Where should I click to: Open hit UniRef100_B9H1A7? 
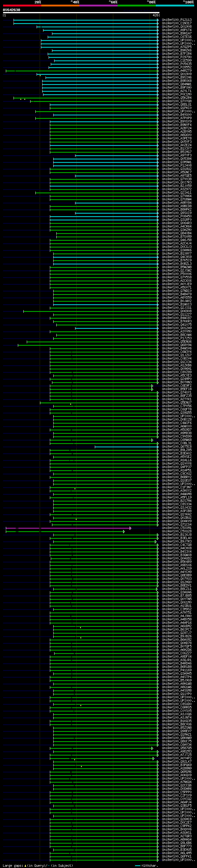click(177, 33)
